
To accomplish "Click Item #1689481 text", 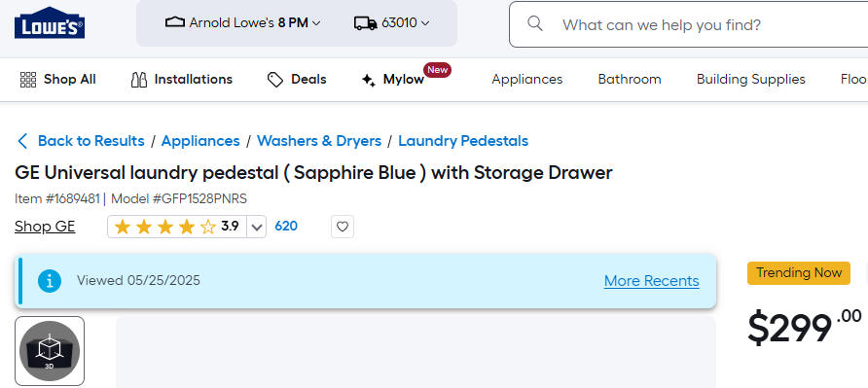I will 57,198.
